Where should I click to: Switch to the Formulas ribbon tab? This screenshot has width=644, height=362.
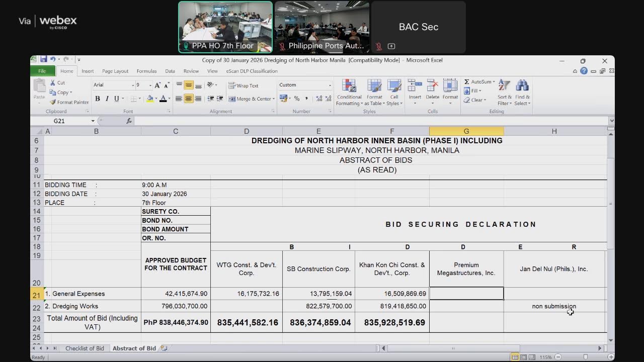[x=146, y=71]
